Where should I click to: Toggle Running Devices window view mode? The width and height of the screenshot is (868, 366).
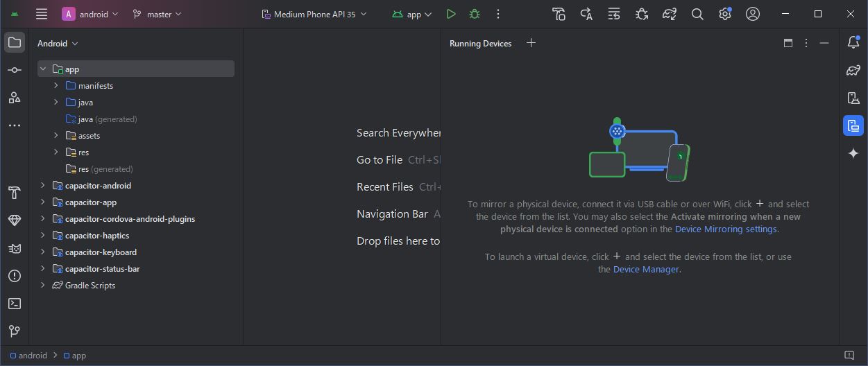coord(788,43)
